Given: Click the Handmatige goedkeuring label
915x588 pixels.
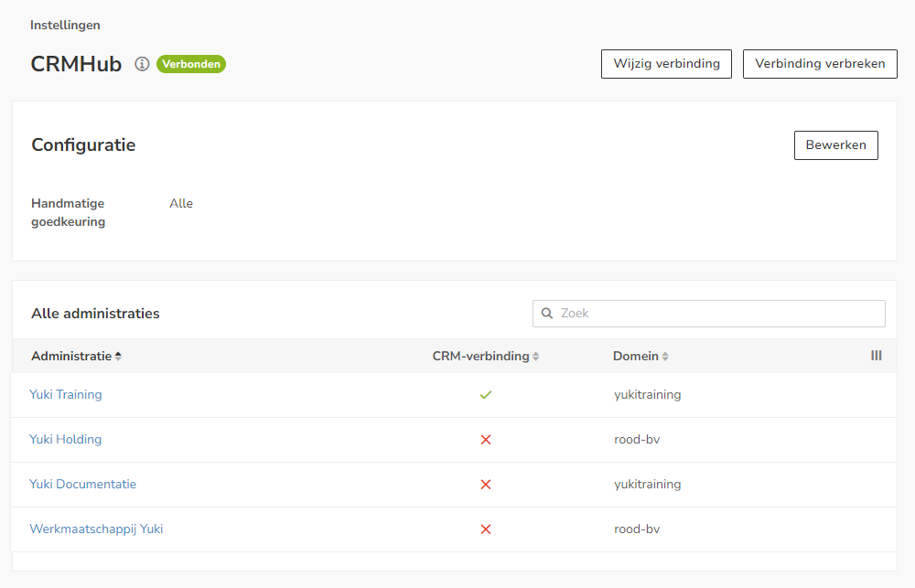Looking at the screenshot, I should (69, 212).
